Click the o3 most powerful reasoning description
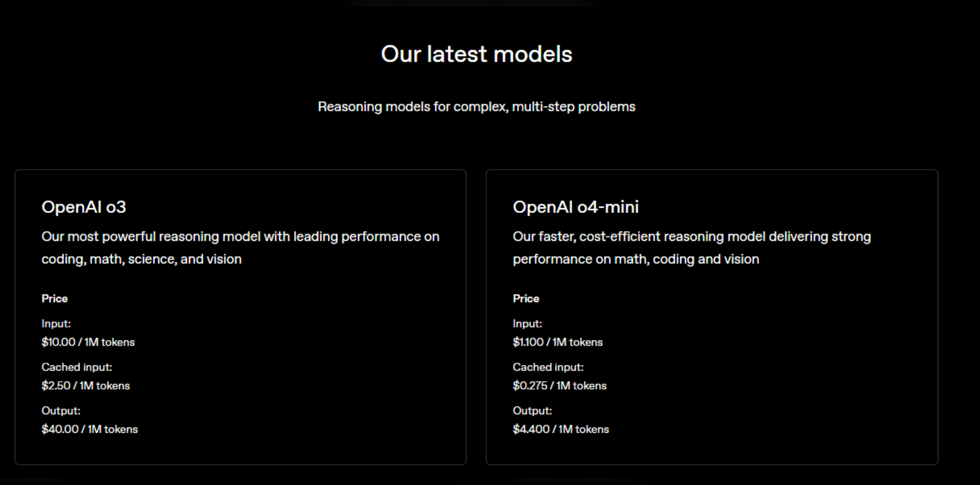Viewport: 980px width, 485px height. (240, 248)
